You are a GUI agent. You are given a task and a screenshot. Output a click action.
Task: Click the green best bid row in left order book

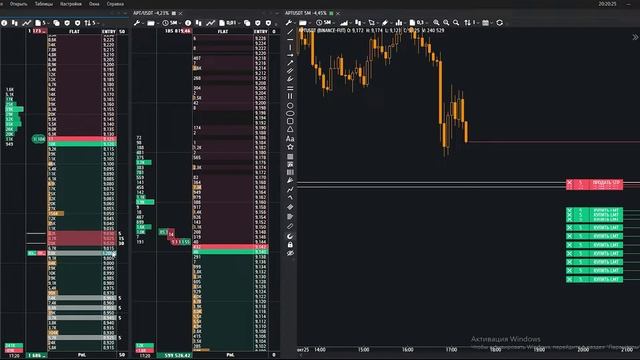point(82,144)
